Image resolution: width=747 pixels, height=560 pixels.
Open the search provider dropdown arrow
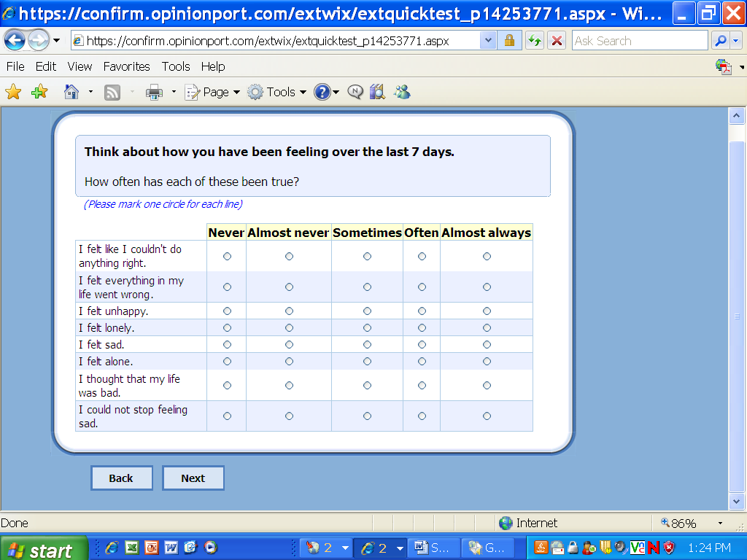point(737,41)
